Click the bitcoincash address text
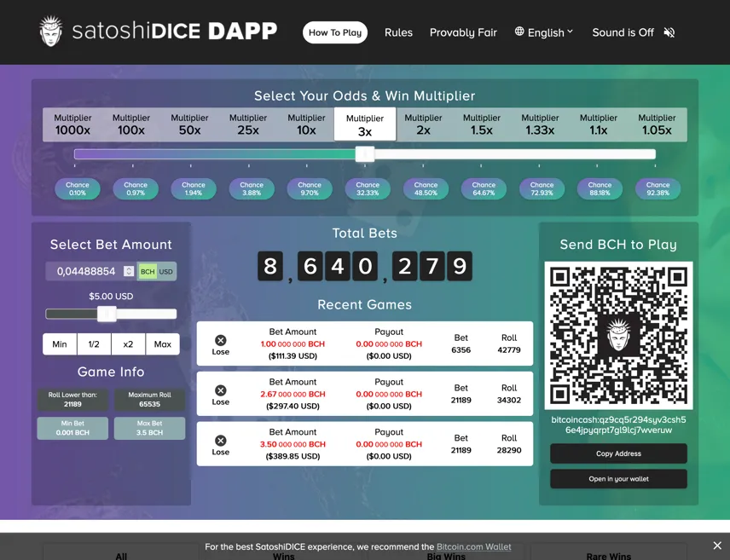This screenshot has width=730, height=560. pyautogui.click(x=618, y=424)
